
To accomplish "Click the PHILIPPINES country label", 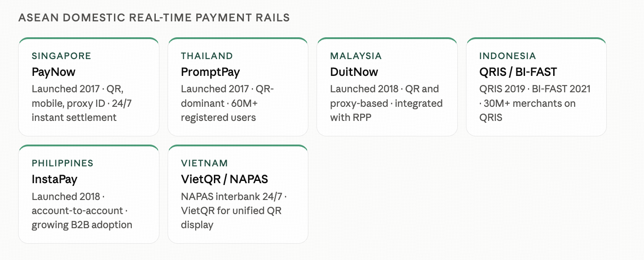I will point(62,163).
